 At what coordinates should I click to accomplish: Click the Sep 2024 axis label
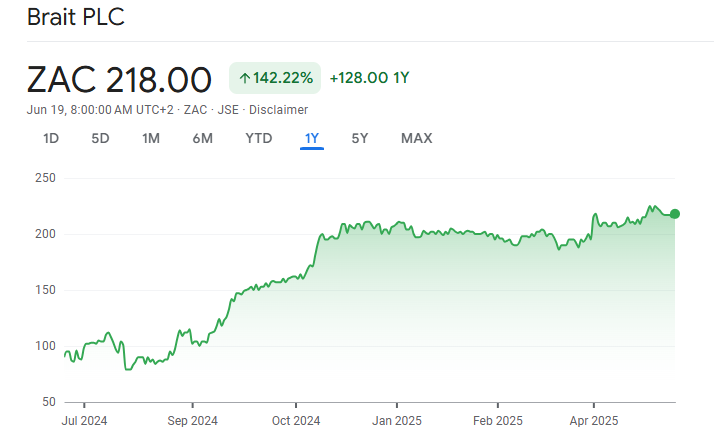point(192,420)
